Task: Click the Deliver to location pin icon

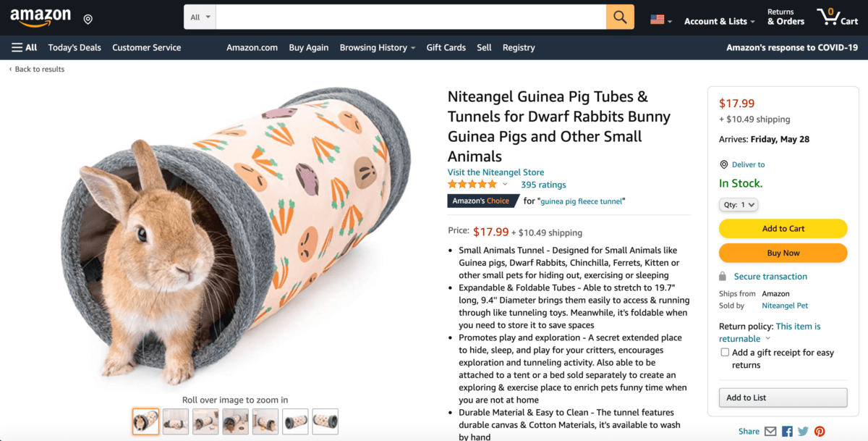Action: pos(724,164)
